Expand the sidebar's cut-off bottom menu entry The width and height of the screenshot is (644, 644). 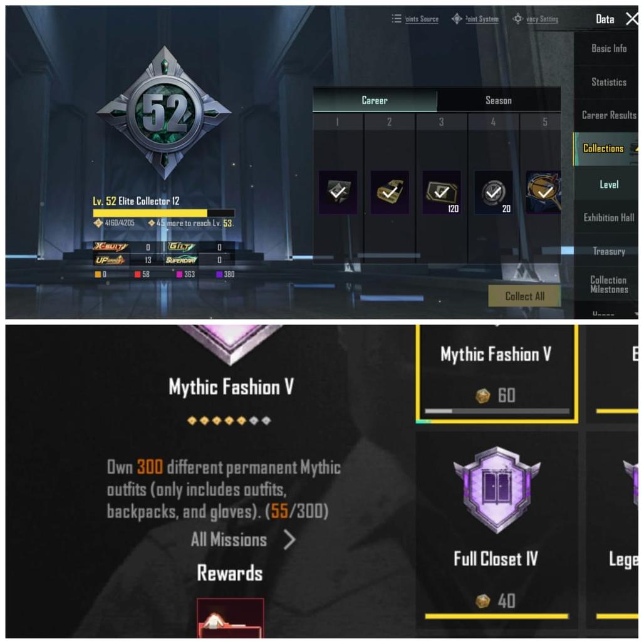[x=605, y=313]
